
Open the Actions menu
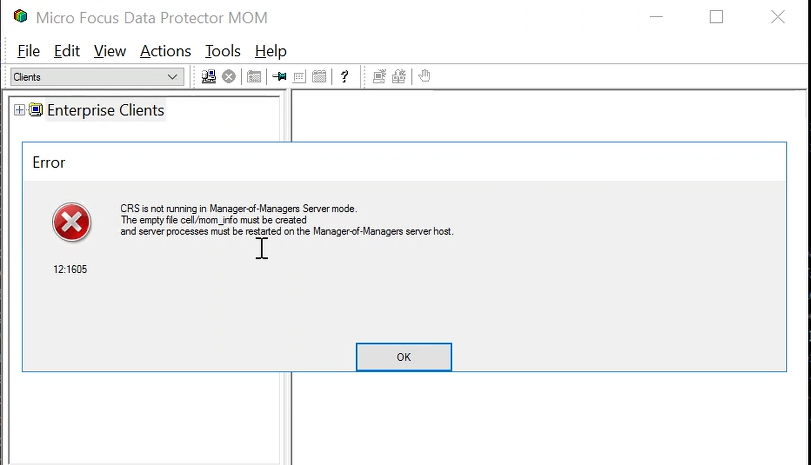click(166, 51)
